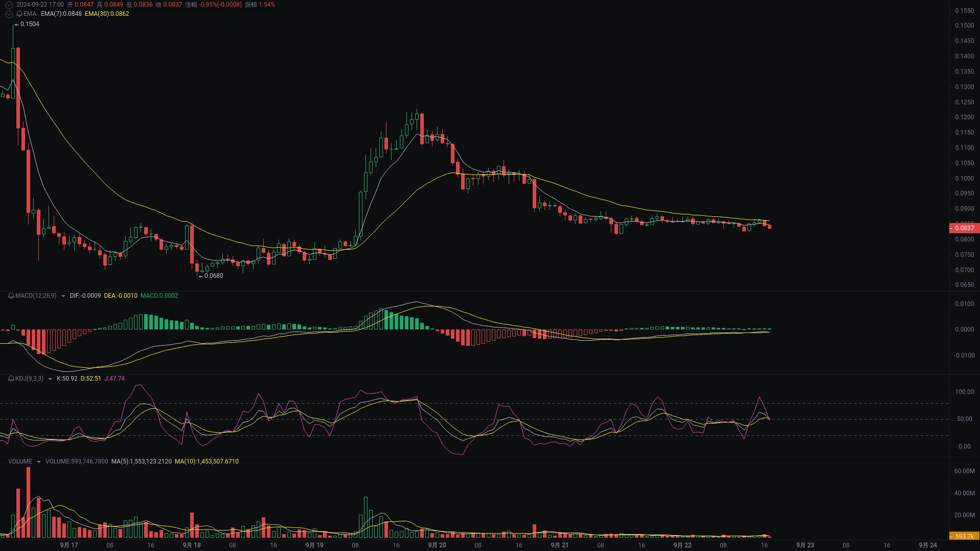
Task: Click the MA(10):1,453,507.6710 readout
Action: (207, 461)
